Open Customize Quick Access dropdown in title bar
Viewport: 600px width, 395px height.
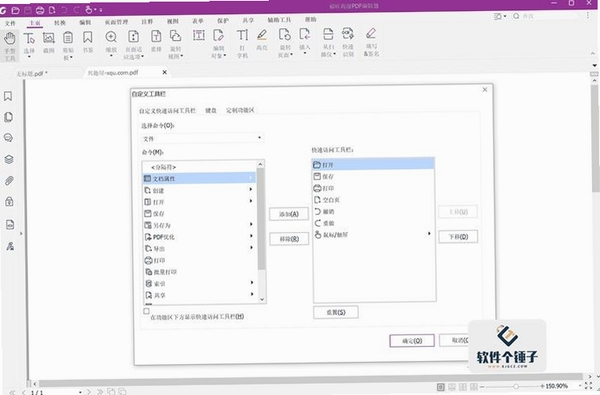pos(101,10)
